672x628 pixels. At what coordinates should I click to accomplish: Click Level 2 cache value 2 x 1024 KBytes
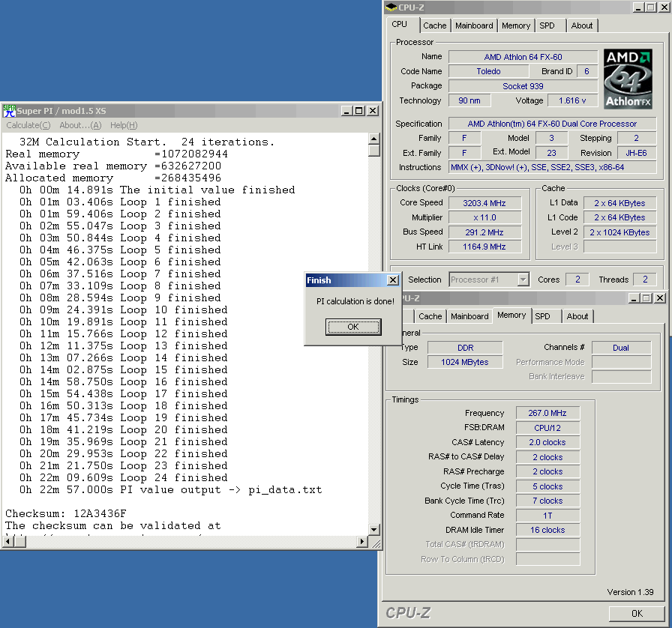coord(619,232)
